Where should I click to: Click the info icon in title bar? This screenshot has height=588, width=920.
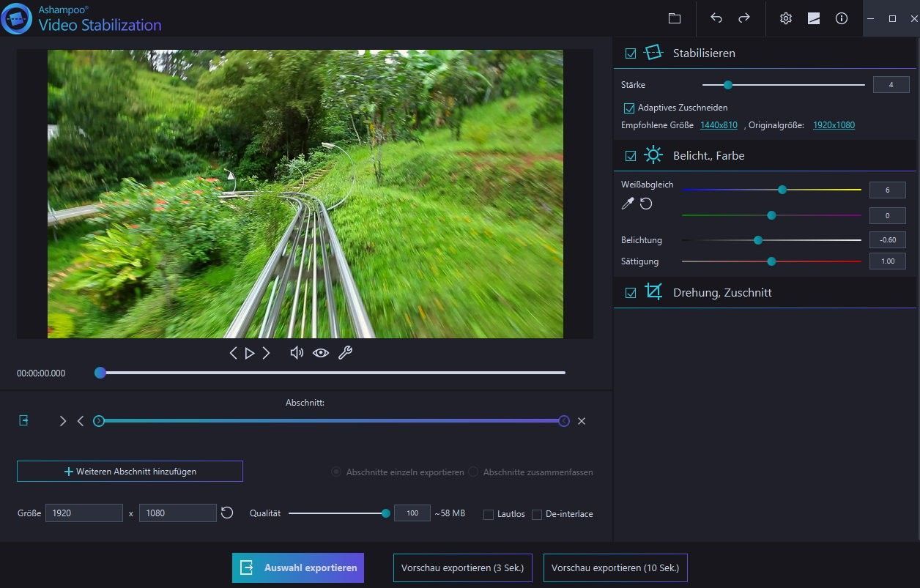842,18
